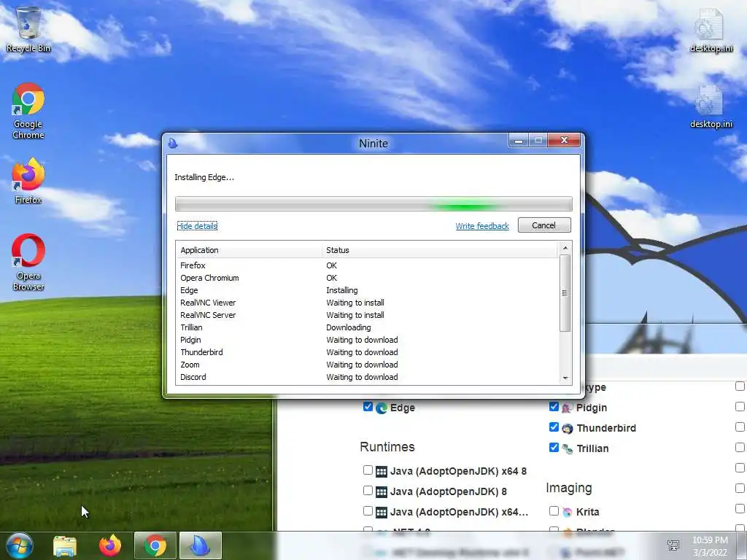The height and width of the screenshot is (560, 747).
Task: Click the details list scroll down arrow
Action: point(565,378)
